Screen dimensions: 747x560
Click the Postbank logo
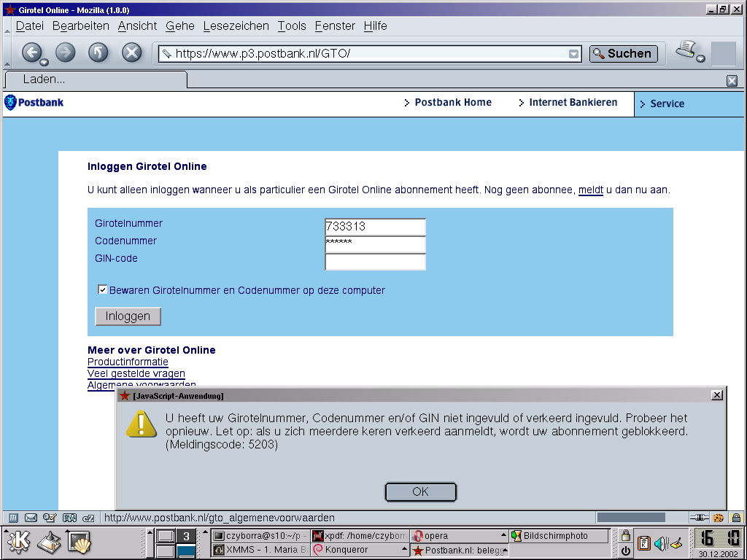34,102
